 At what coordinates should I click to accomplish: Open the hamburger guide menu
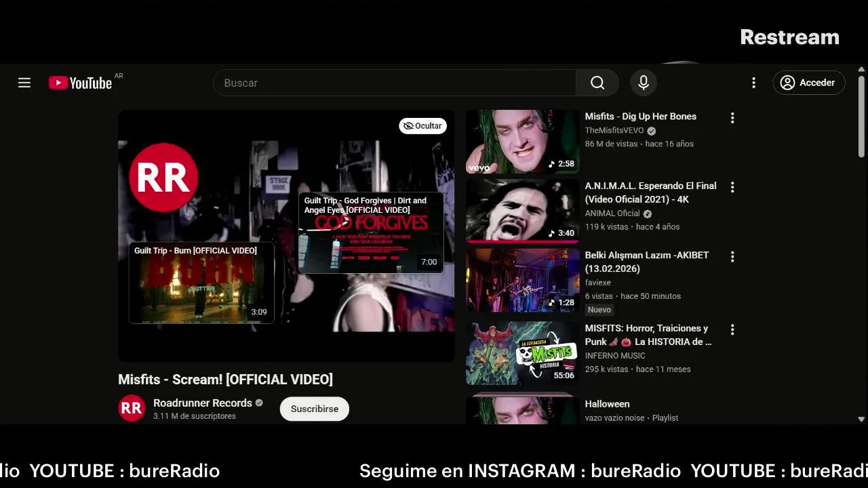coord(24,83)
